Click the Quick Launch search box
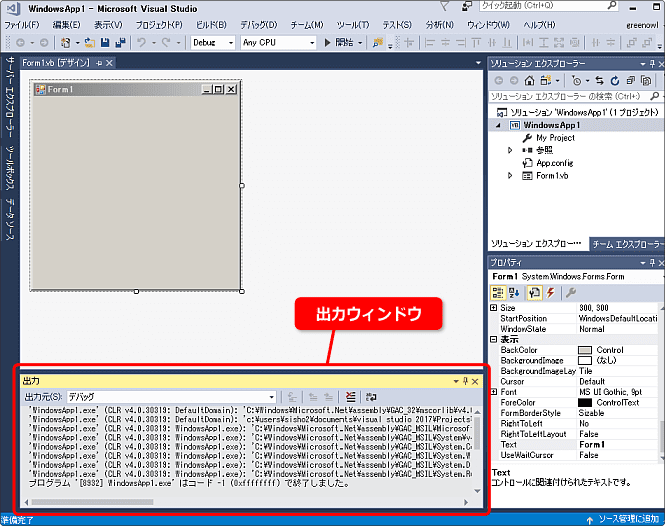665x526 pixels. click(x=548, y=6)
